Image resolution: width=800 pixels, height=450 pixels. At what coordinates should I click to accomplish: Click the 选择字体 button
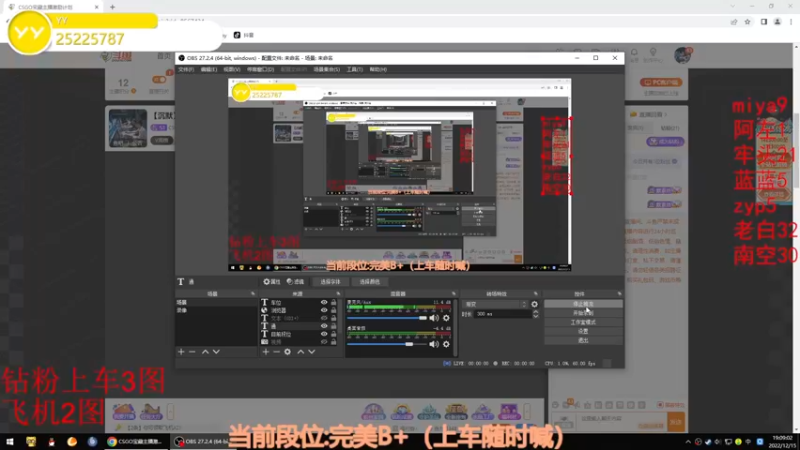click(x=330, y=282)
